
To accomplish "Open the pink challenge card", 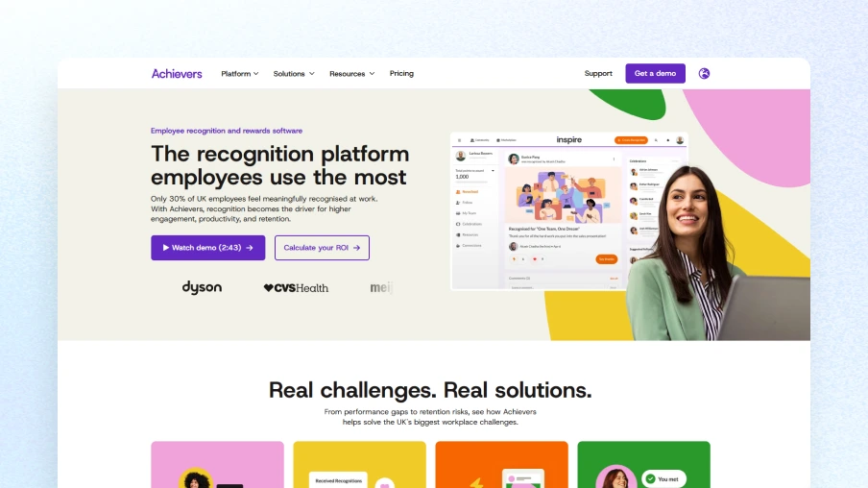I will pos(218,465).
